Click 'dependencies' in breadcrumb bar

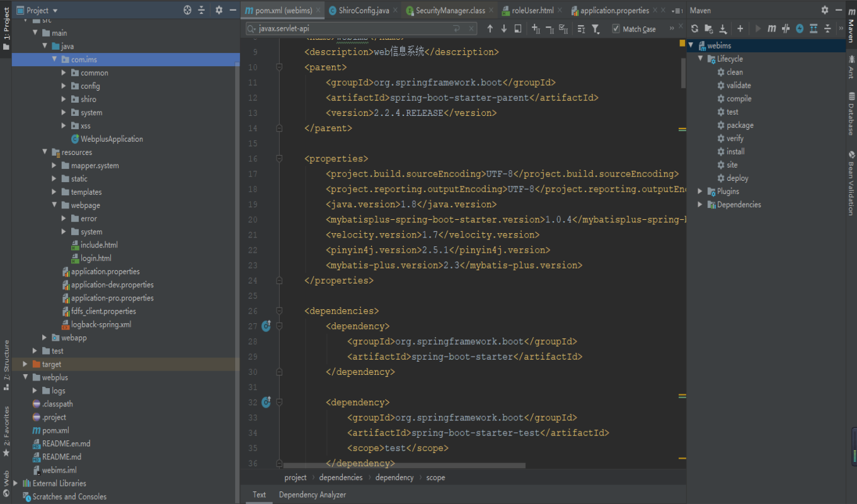coord(341,478)
